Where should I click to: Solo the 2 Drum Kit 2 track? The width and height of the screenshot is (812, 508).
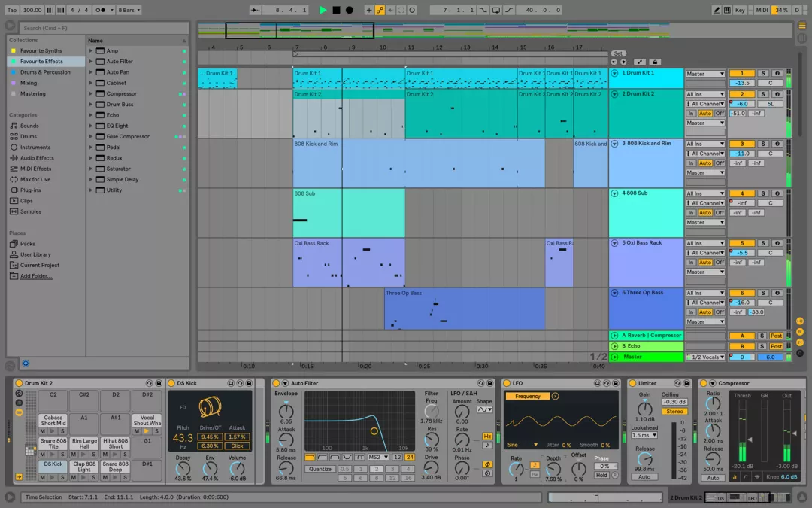tap(763, 94)
